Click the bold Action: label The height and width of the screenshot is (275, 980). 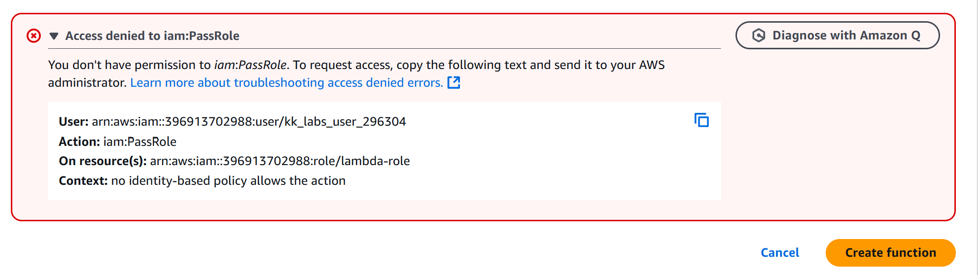tap(79, 142)
